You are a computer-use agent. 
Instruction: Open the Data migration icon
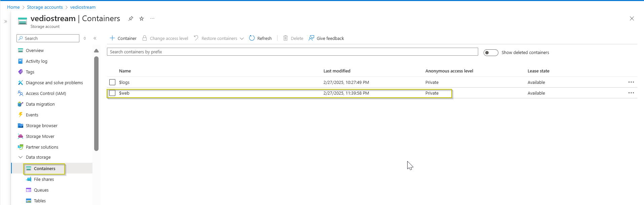[x=21, y=104]
